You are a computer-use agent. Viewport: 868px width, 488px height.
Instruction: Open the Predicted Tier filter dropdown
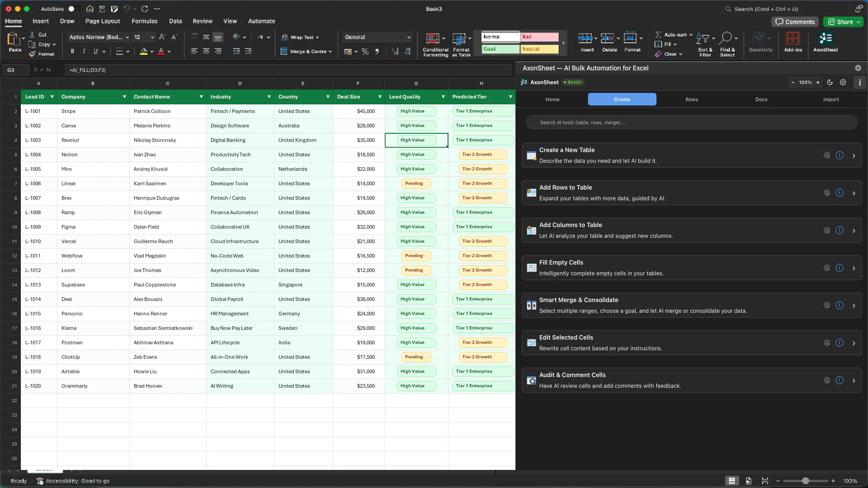click(510, 97)
